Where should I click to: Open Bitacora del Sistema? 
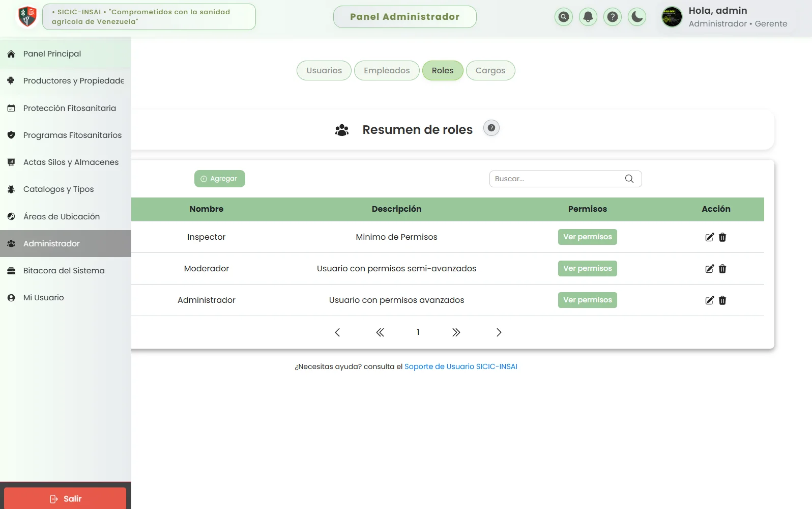pos(66,270)
